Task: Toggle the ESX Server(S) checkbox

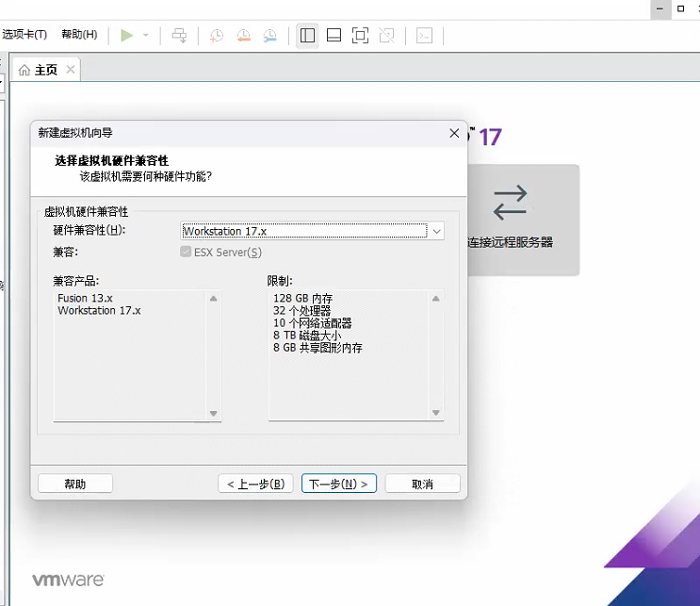Action: [x=186, y=252]
